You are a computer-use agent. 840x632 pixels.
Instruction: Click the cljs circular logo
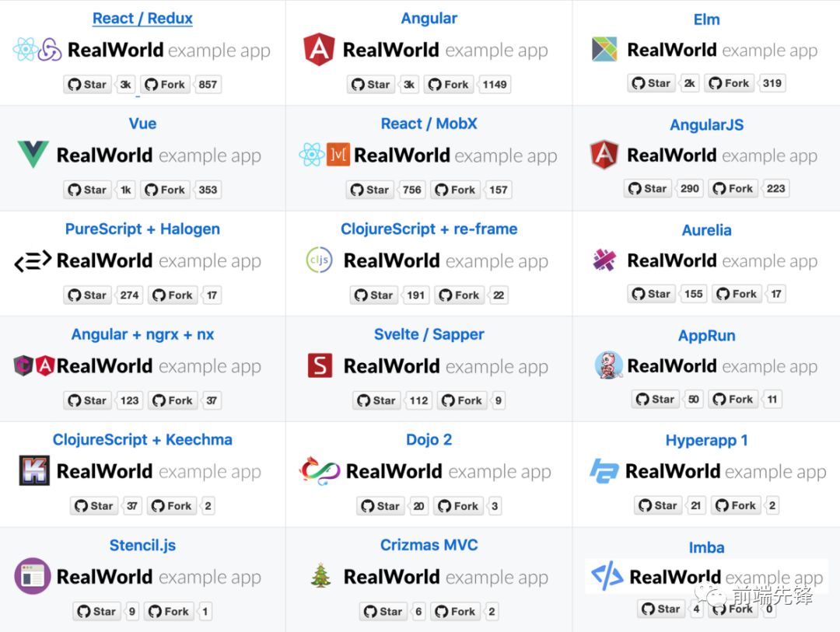point(320,260)
